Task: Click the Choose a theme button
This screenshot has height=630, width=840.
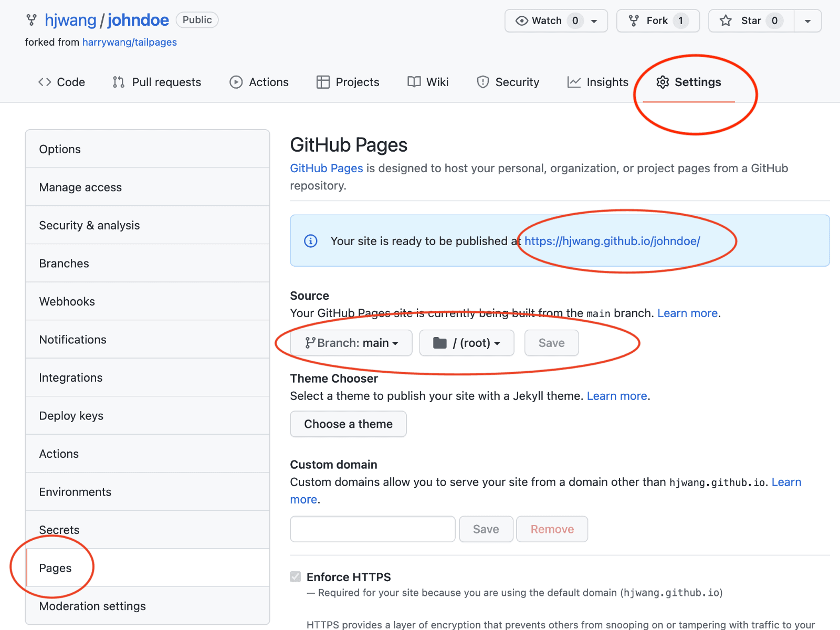Action: pyautogui.click(x=348, y=424)
